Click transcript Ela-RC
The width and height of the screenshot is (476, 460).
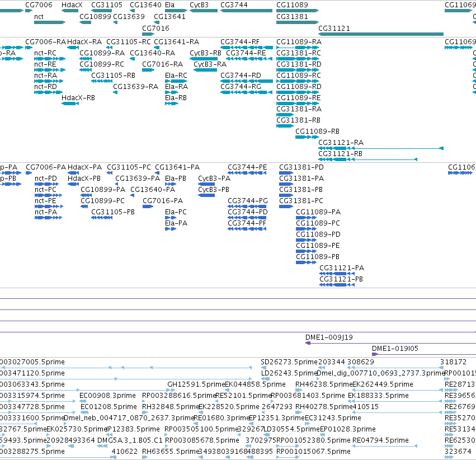(x=176, y=81)
